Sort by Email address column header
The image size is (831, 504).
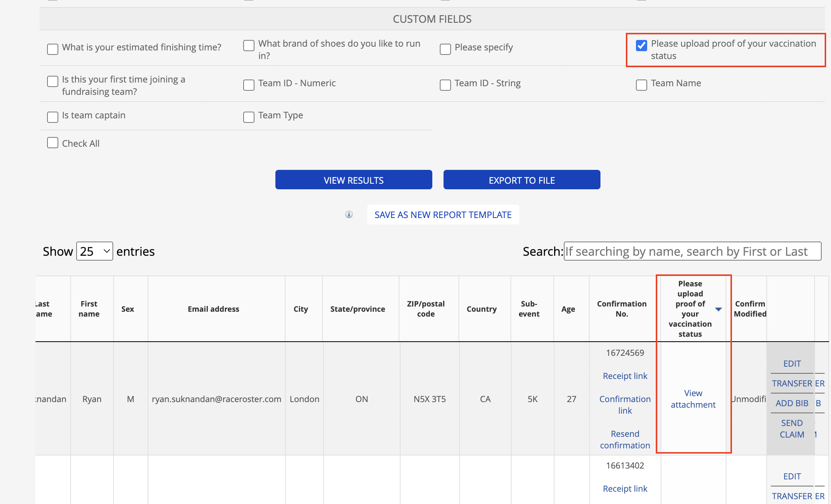coord(213,309)
